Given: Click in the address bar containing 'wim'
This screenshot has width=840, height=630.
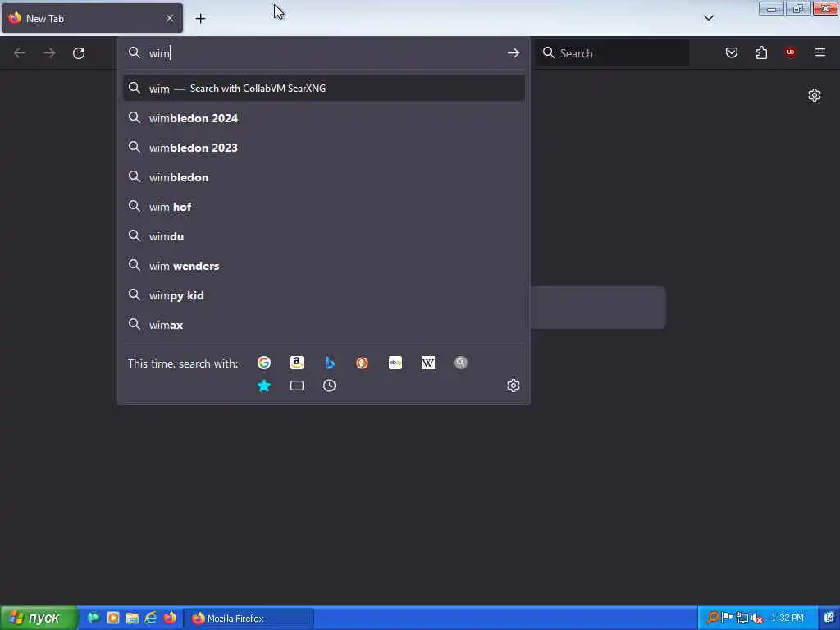Looking at the screenshot, I should point(322,53).
